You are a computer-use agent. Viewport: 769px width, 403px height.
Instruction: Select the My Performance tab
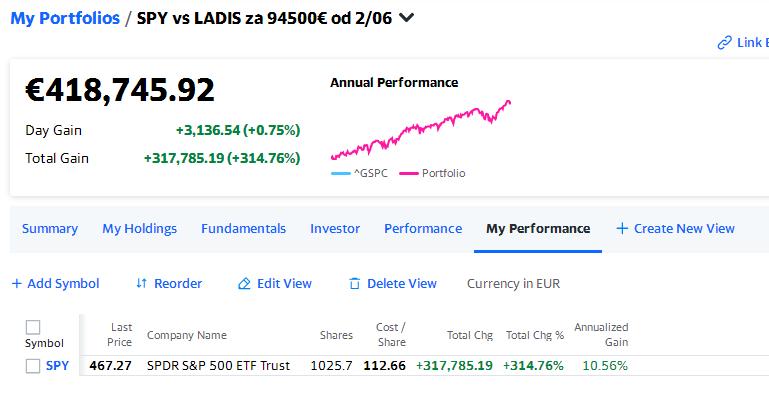pyautogui.click(x=538, y=228)
